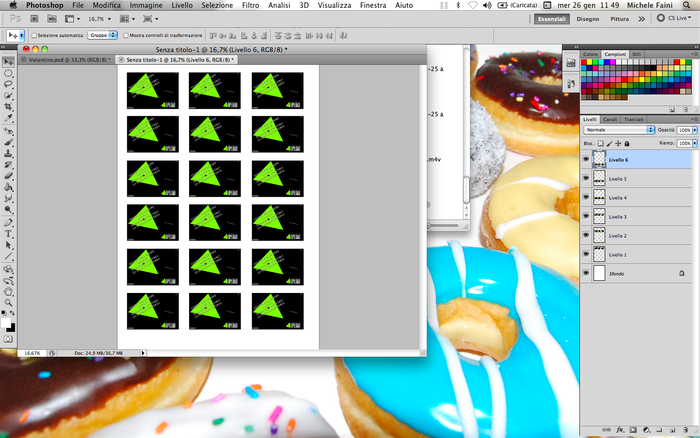Toggle lock all for layer

627,143
